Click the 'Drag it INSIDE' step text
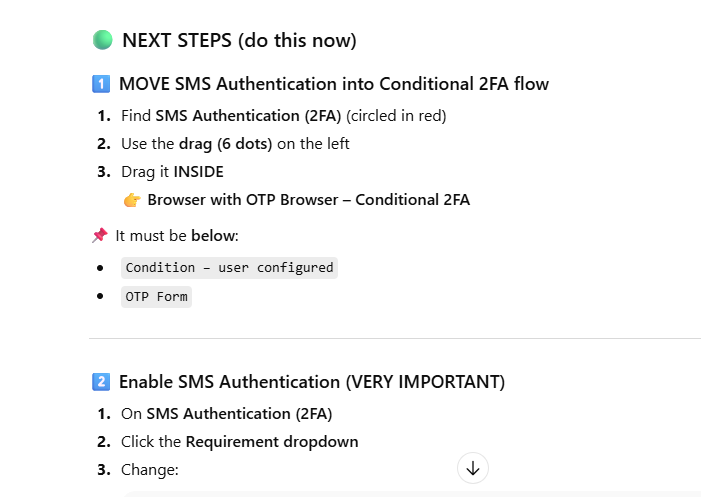The width and height of the screenshot is (701, 497). point(172,172)
